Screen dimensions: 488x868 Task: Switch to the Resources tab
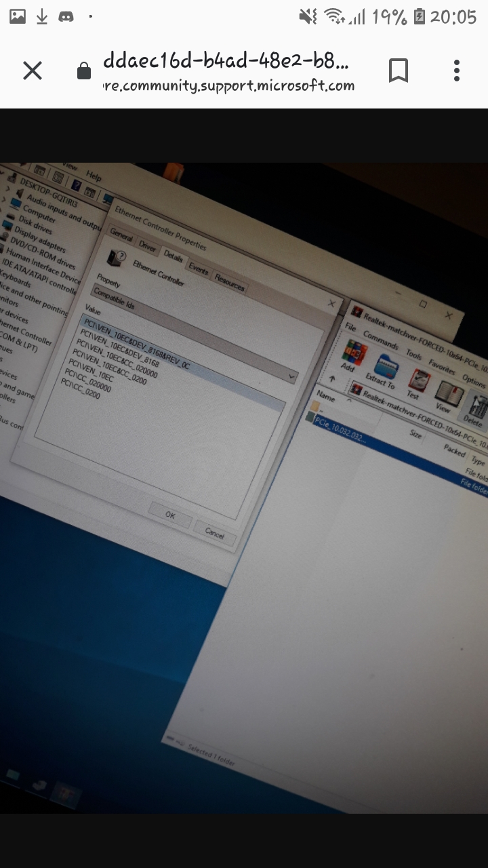click(x=229, y=281)
